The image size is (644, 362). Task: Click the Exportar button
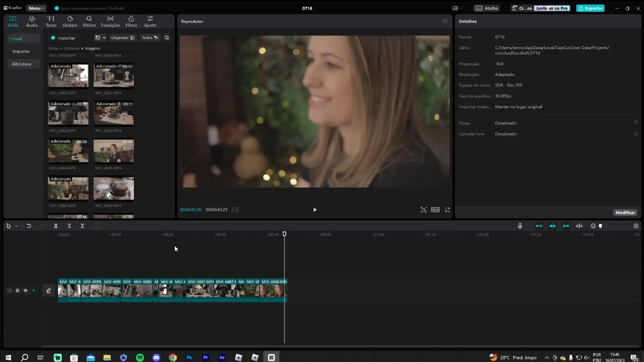tap(590, 8)
